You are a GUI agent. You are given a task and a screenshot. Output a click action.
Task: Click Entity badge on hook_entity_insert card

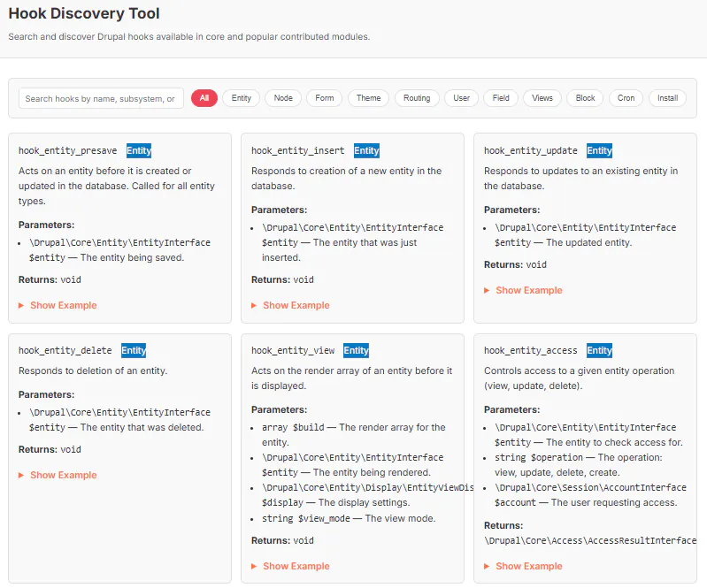point(366,150)
